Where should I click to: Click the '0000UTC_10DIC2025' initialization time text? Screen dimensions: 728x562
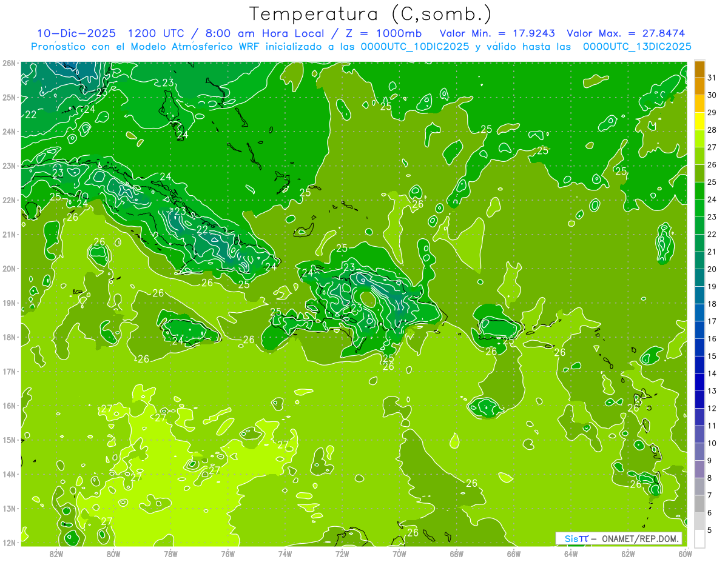pos(415,46)
